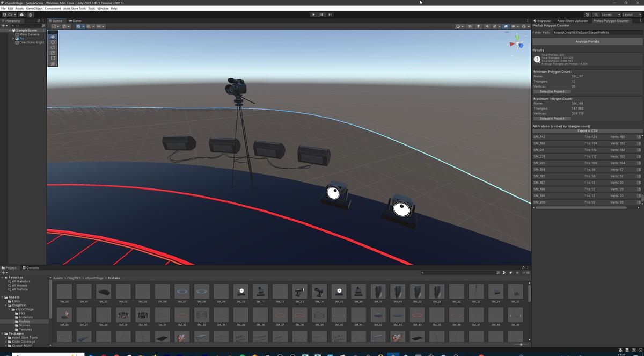Select the Materials folder in Project tree
The height and width of the screenshot is (356, 644).
coord(26,317)
